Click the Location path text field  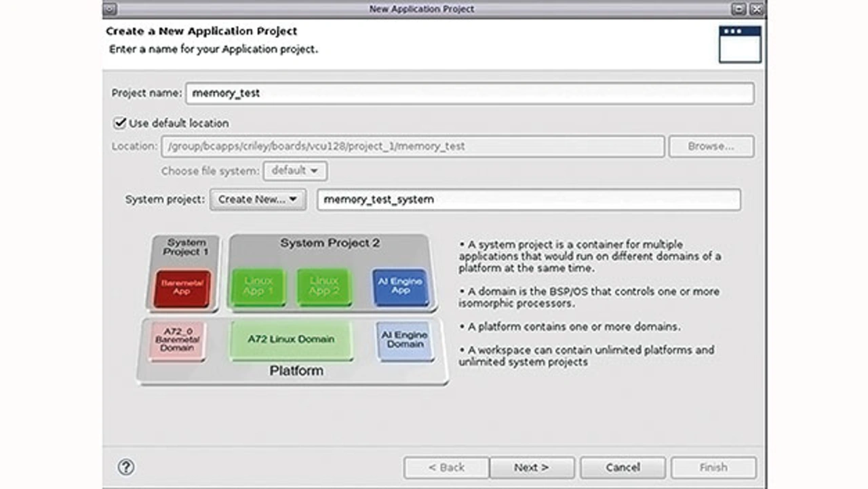pyautogui.click(x=412, y=146)
